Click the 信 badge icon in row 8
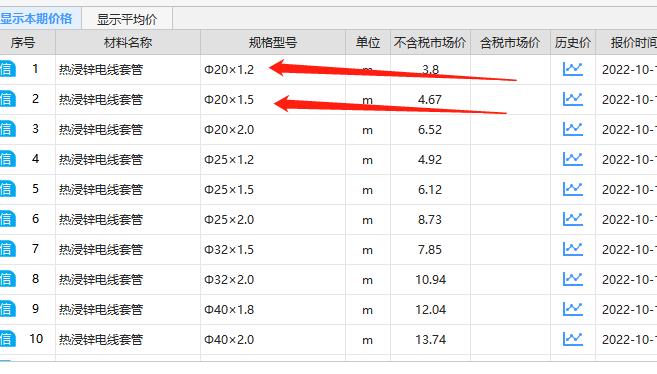Viewport: 657px width, 374px height. click(8, 279)
